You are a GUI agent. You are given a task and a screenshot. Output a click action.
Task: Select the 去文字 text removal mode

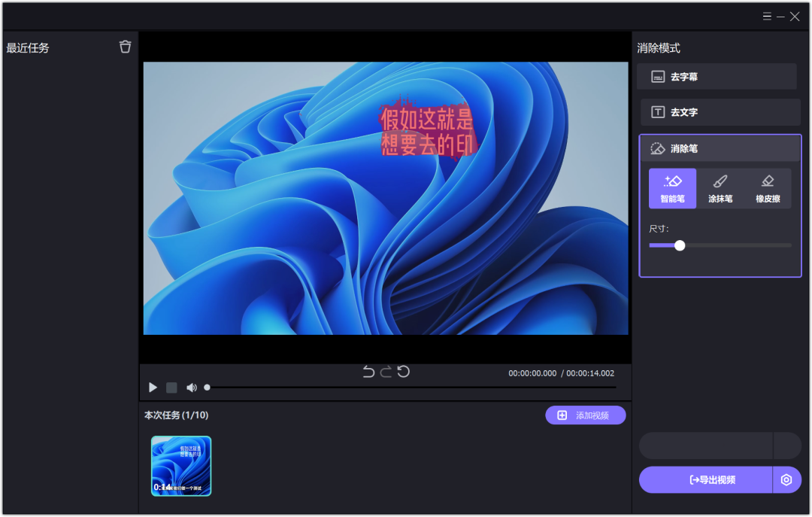click(720, 112)
